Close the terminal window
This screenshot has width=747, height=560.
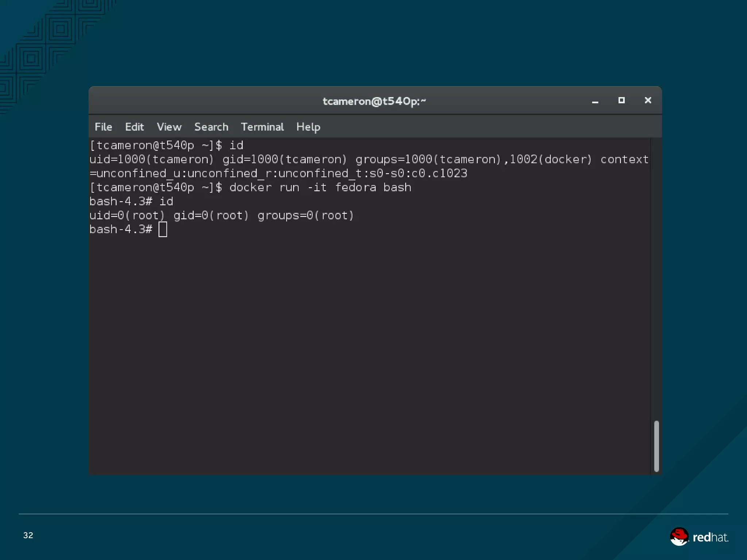648,100
